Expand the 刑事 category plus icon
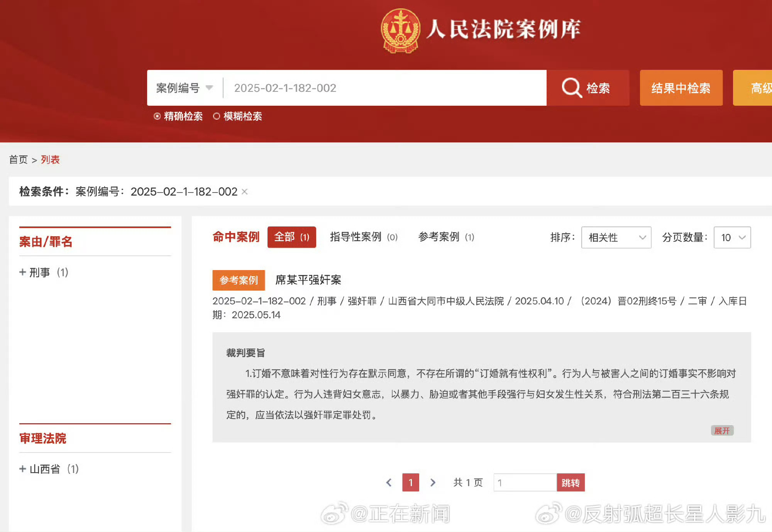This screenshot has height=532, width=772. [23, 272]
